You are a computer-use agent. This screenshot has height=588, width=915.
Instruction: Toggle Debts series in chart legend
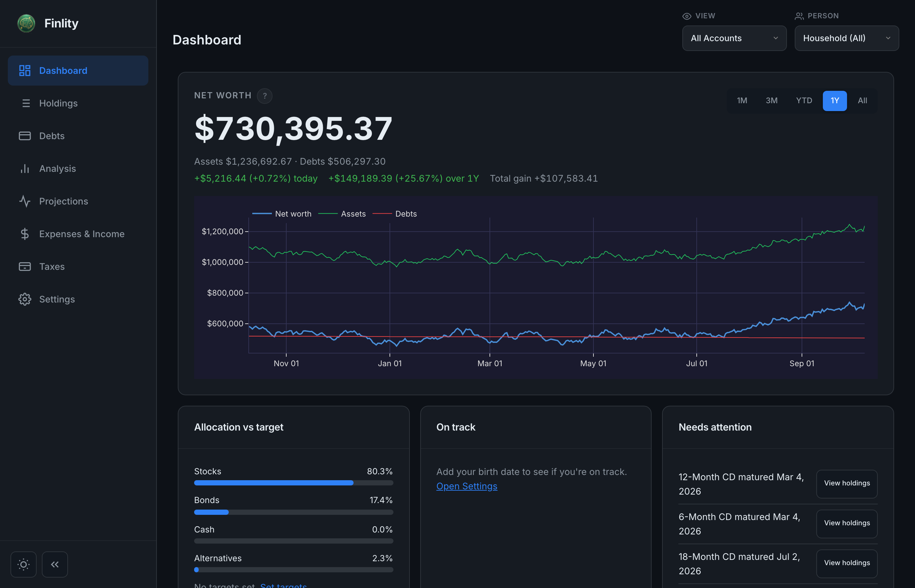pyautogui.click(x=394, y=214)
